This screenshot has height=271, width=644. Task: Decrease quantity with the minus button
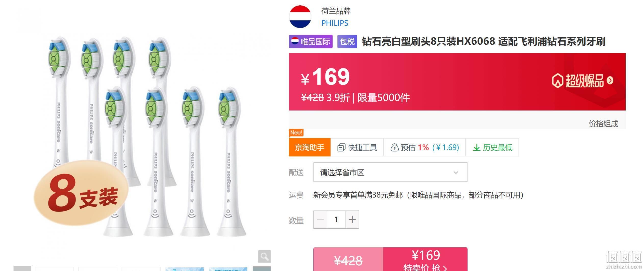(320, 219)
